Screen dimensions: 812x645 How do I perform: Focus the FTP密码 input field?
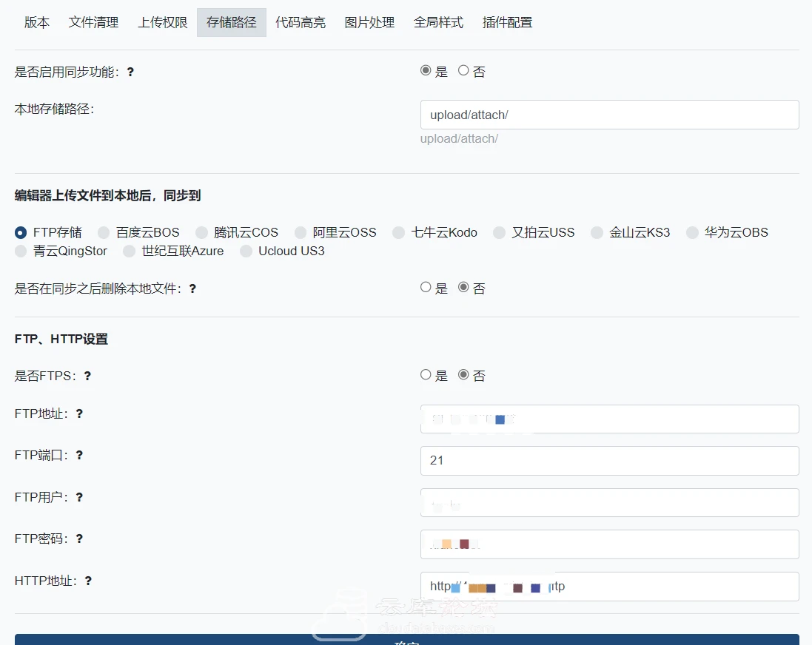(609, 544)
